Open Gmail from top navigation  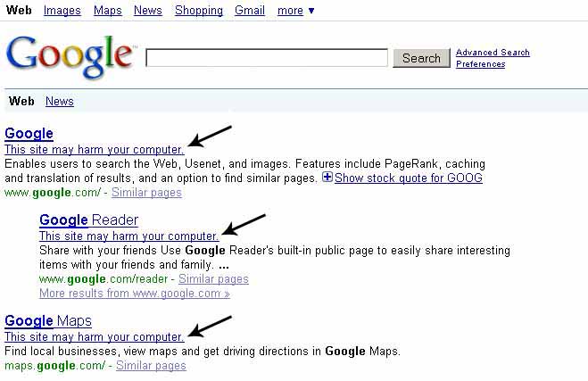click(x=249, y=11)
